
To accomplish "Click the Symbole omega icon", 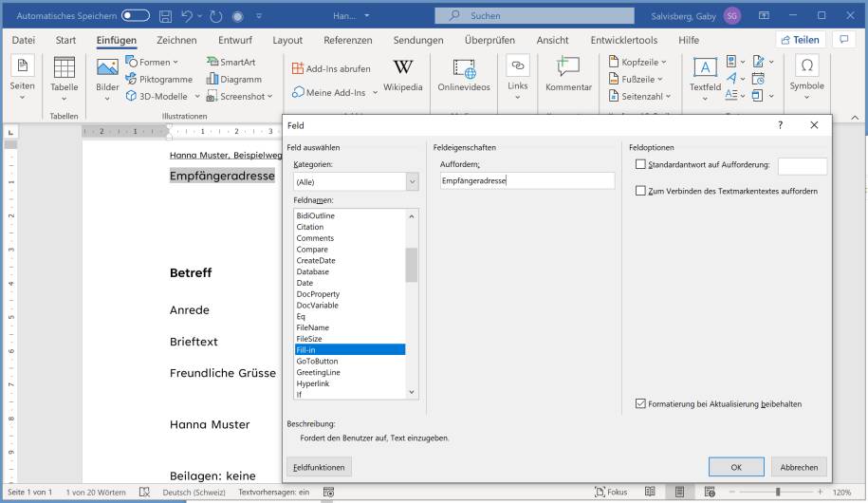I will click(x=807, y=65).
